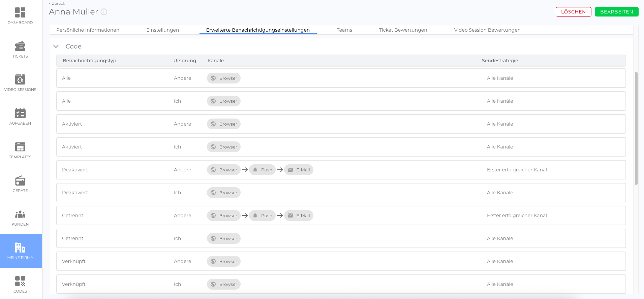Open the Kunden customers section
The width and height of the screenshot is (644, 299).
(x=20, y=218)
